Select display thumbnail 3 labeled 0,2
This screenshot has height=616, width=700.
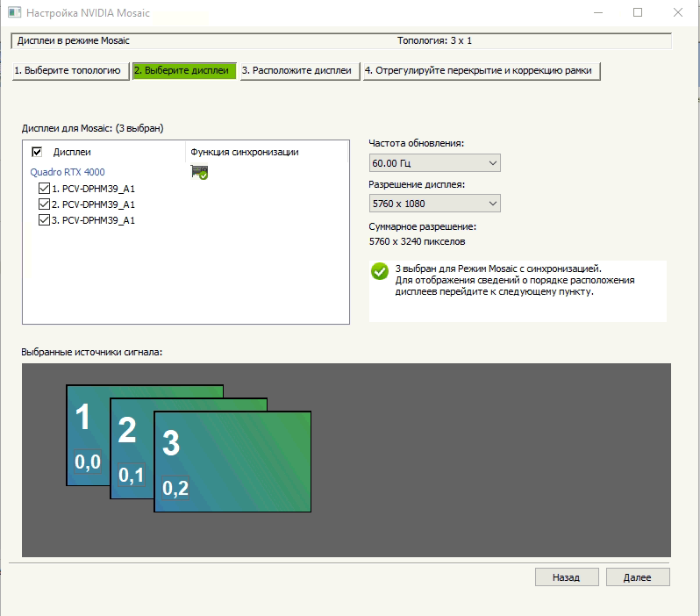click(232, 462)
